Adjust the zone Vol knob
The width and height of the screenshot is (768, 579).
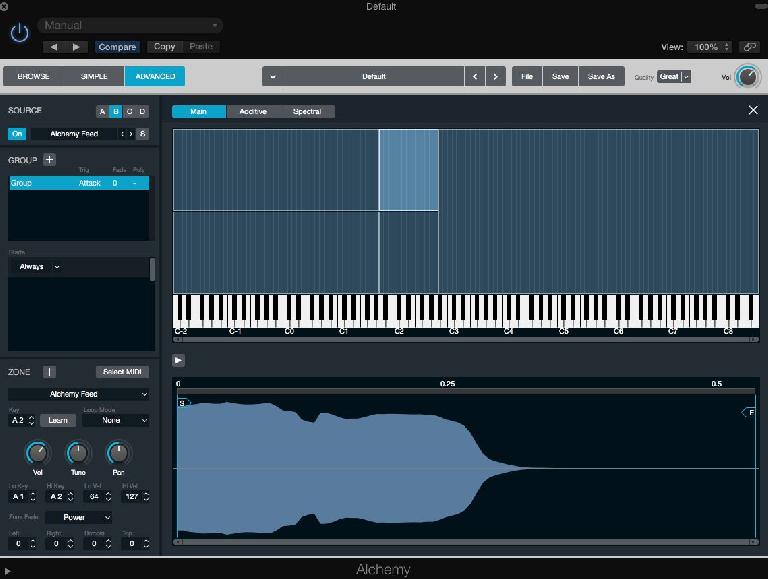click(x=38, y=453)
